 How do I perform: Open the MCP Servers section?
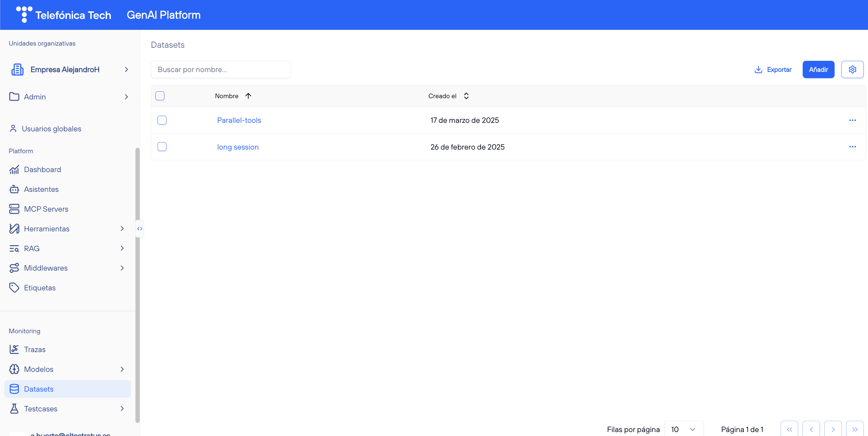46,209
